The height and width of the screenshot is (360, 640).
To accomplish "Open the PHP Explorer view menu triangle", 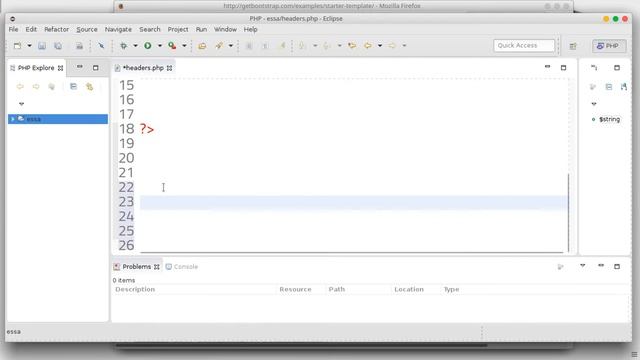I will click(22, 104).
